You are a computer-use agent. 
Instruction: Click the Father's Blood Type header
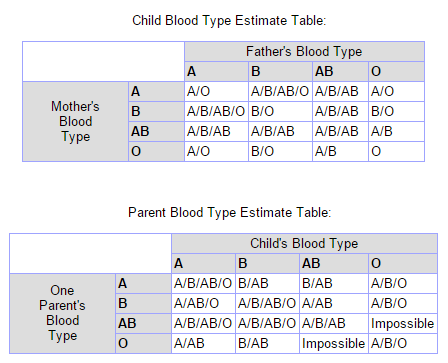click(x=304, y=52)
